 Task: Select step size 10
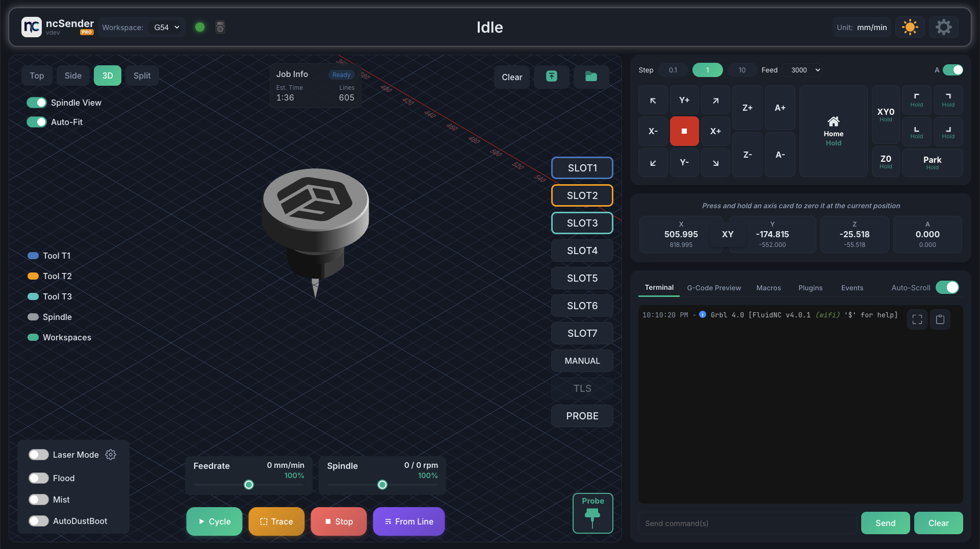coord(742,70)
